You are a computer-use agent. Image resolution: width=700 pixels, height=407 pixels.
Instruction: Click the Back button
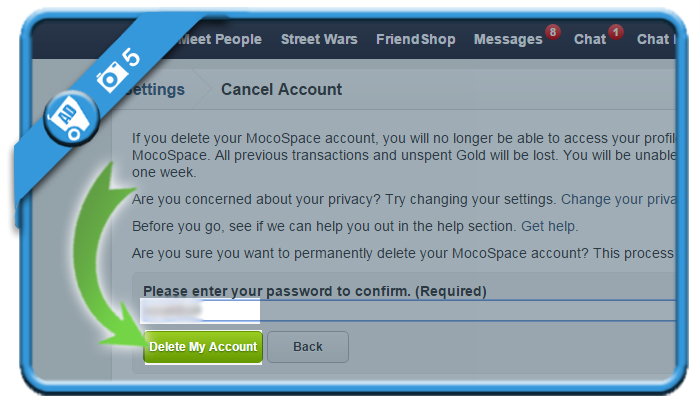point(308,347)
